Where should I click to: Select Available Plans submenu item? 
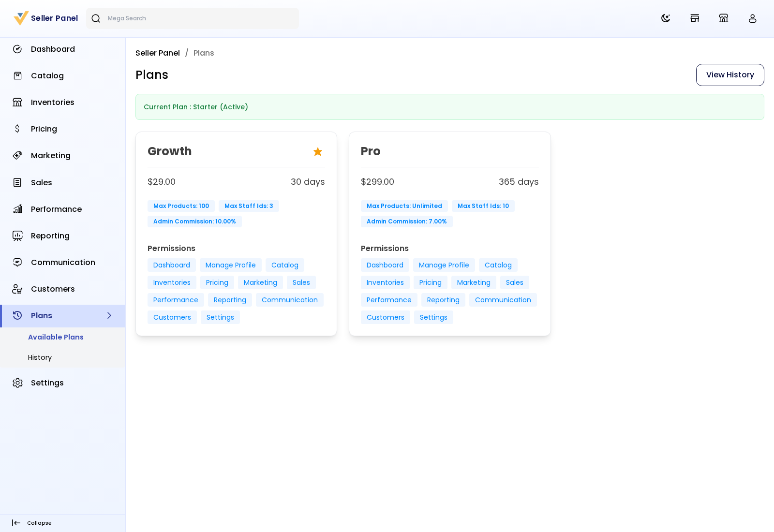pyautogui.click(x=56, y=338)
